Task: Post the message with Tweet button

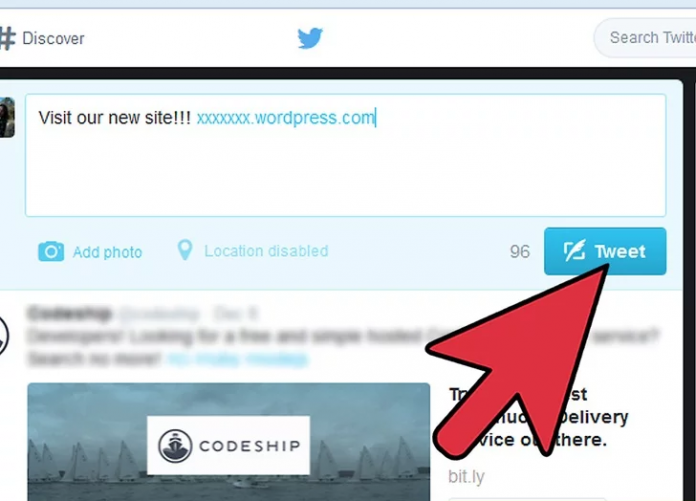Action: click(x=605, y=251)
